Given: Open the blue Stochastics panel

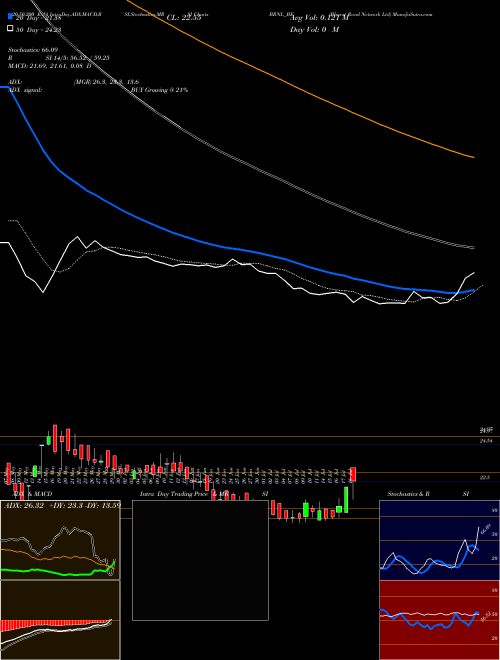Looking at the screenshot, I should [x=440, y=540].
